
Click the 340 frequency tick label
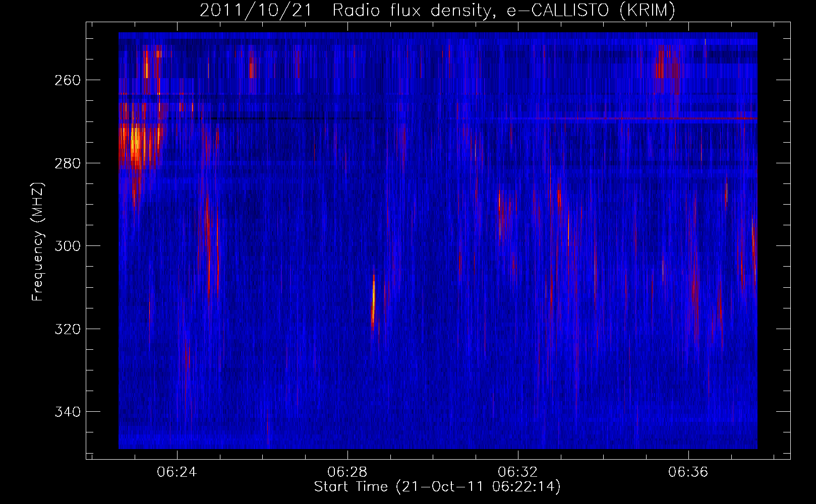68,412
